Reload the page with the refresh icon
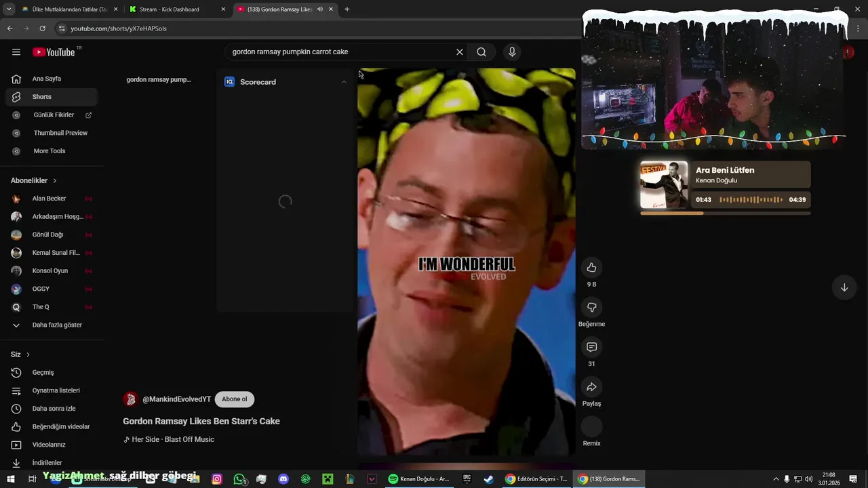Viewport: 868px width, 488px height. pyautogui.click(x=42, y=28)
